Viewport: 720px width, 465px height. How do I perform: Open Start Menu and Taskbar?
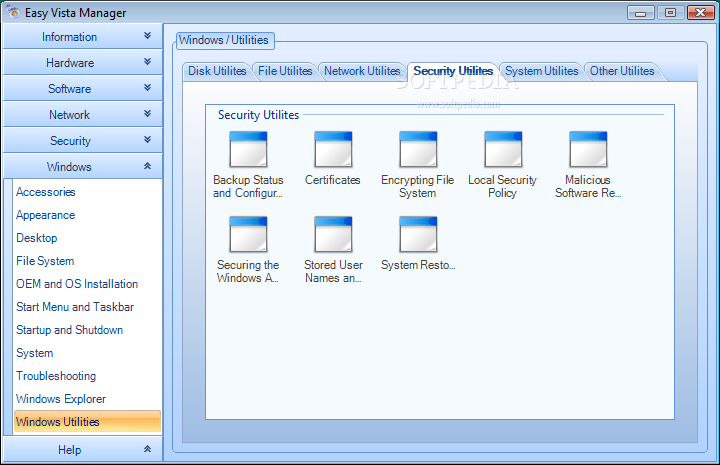pos(75,307)
